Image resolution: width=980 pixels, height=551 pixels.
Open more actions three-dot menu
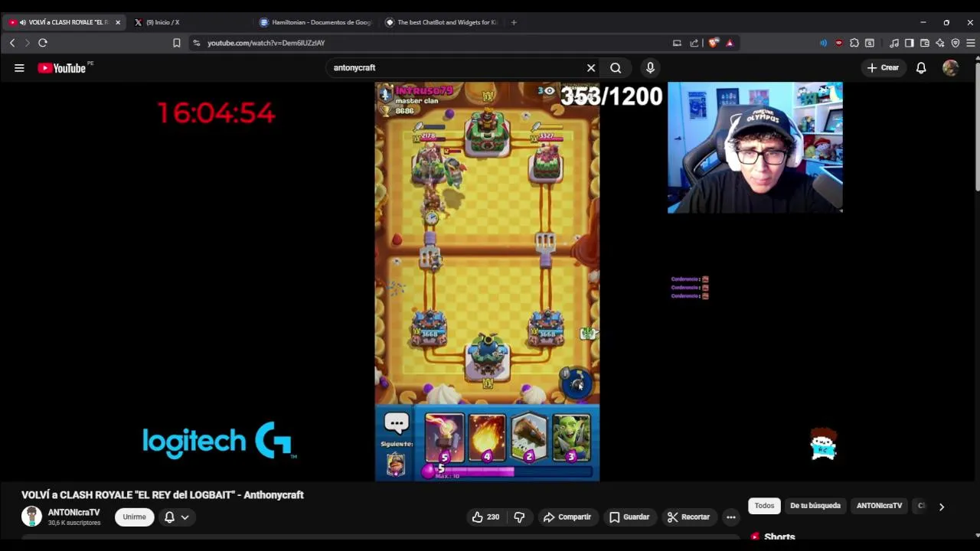pos(731,517)
